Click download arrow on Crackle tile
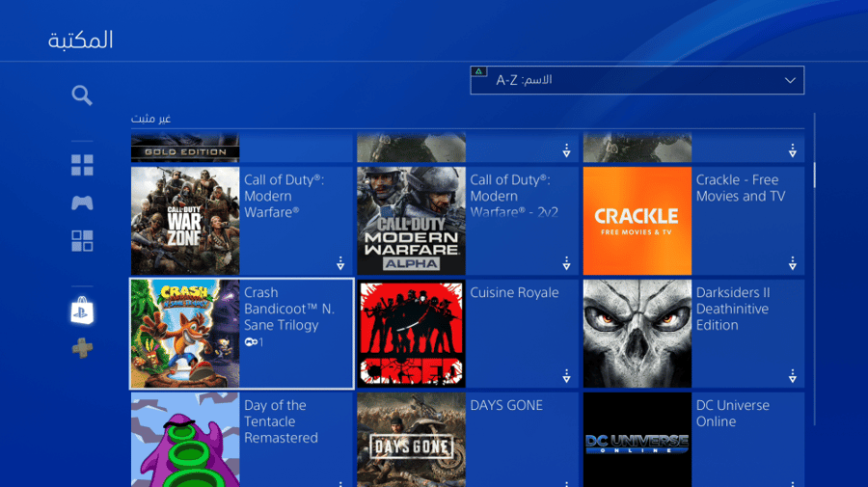 [x=792, y=263]
